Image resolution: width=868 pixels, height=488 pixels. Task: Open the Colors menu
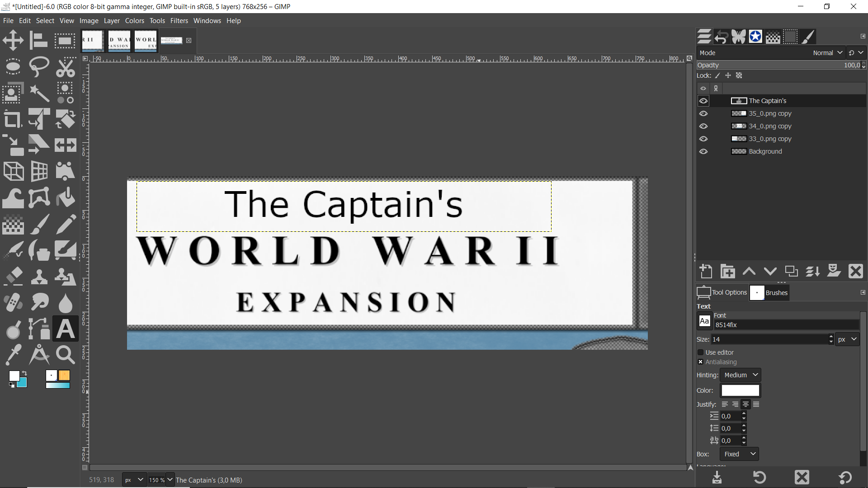click(x=135, y=21)
